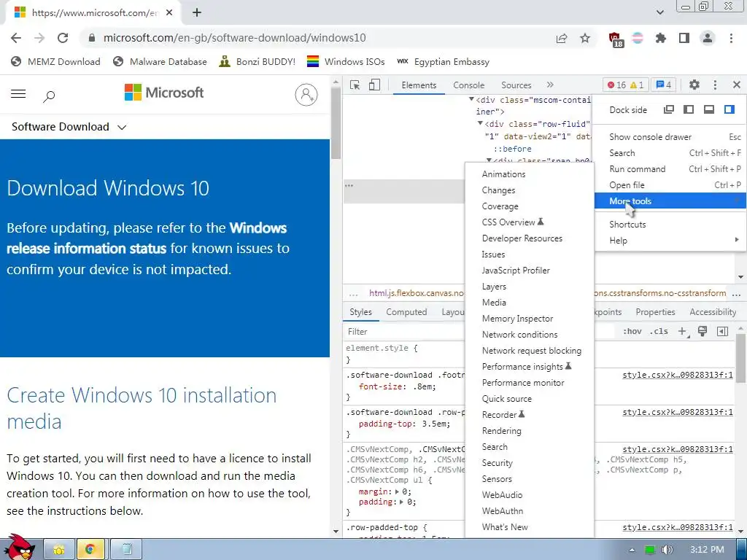
Task: Open the Accessibility tab
Action: tap(713, 312)
